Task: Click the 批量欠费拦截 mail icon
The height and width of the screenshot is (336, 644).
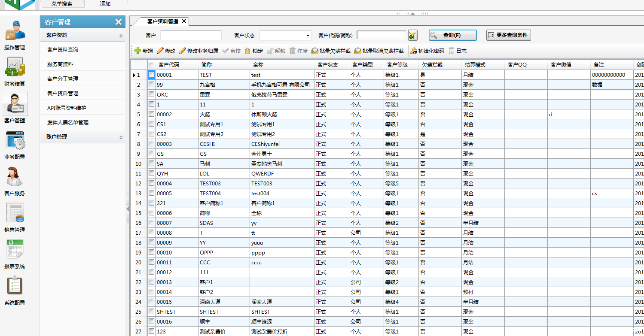Action: pos(314,51)
